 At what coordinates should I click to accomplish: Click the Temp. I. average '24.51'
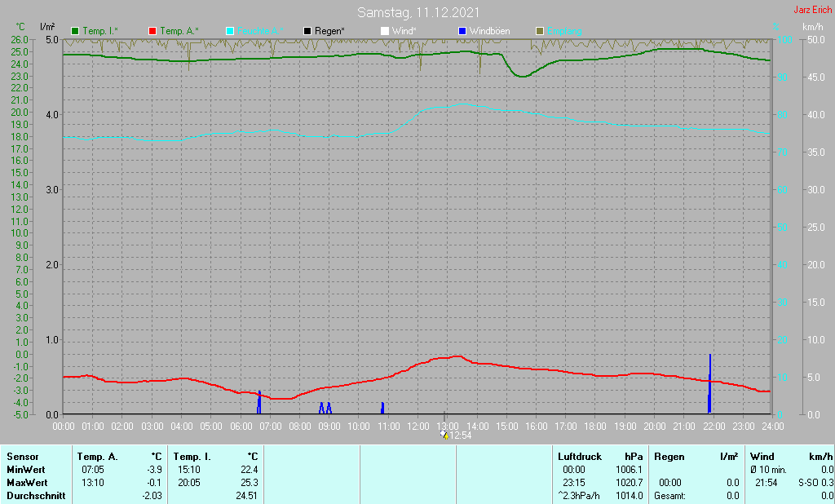tap(246, 496)
